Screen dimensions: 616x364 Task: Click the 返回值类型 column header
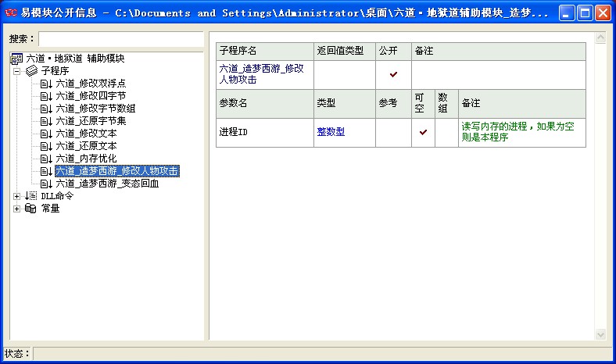345,52
